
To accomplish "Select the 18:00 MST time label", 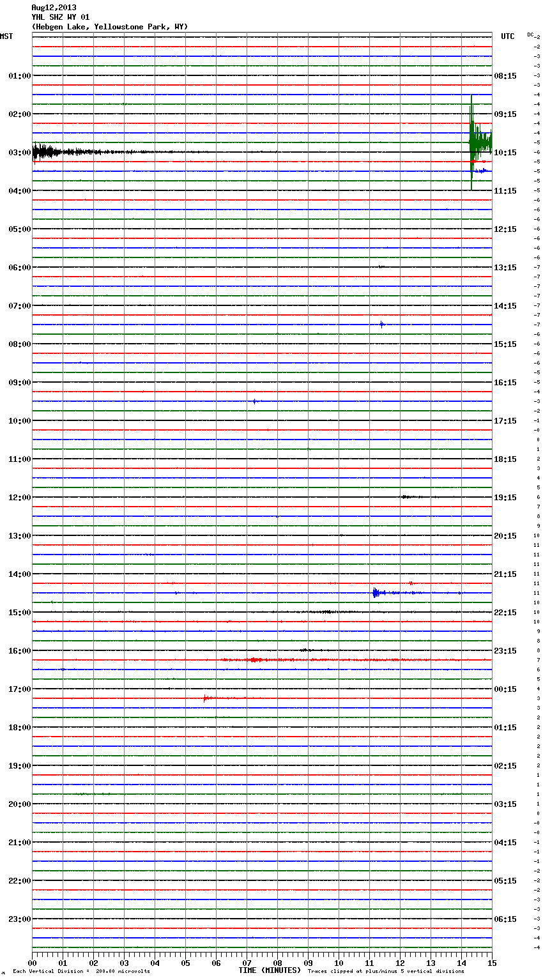I will [x=20, y=728].
